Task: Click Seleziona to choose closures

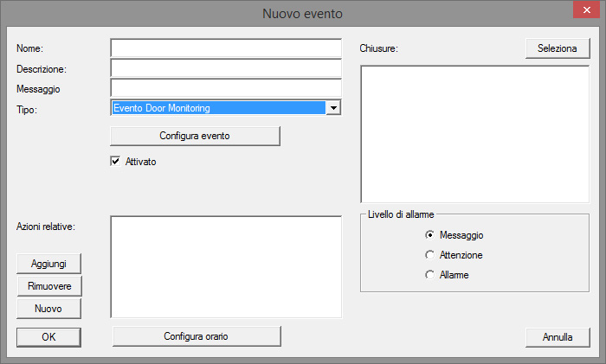Action: (x=557, y=48)
